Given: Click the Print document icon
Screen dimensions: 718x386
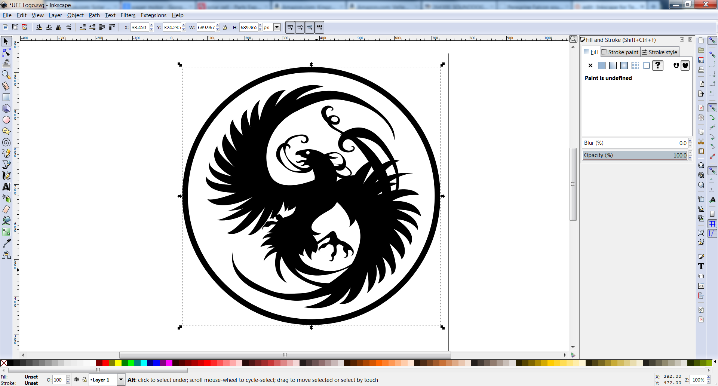Looking at the screenshot, I should [x=701, y=70].
